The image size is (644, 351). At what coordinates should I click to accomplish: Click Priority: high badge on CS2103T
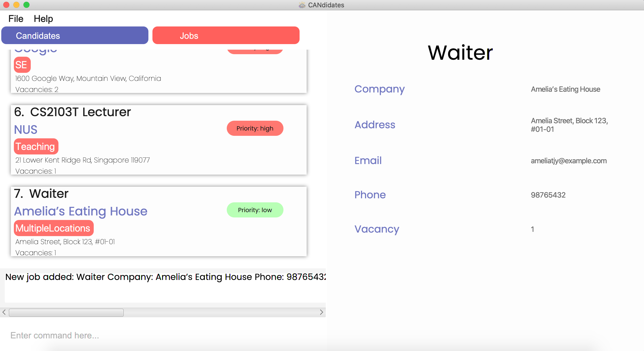coord(254,128)
